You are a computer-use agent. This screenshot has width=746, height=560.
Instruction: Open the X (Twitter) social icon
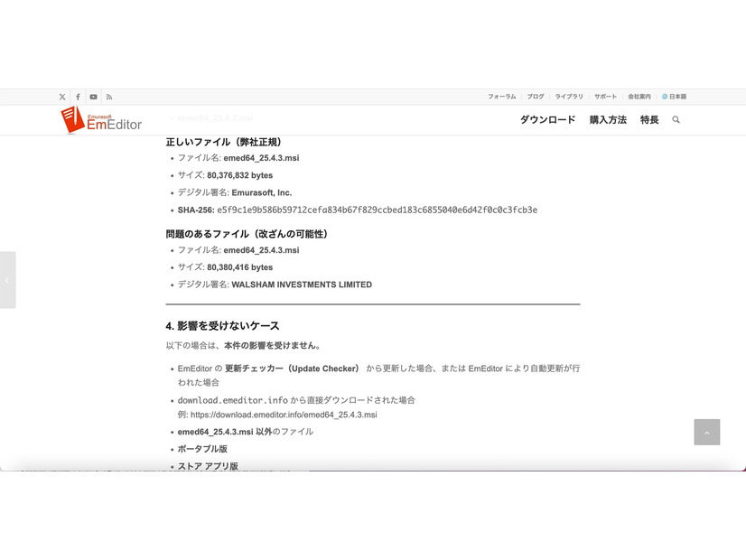coord(62,97)
